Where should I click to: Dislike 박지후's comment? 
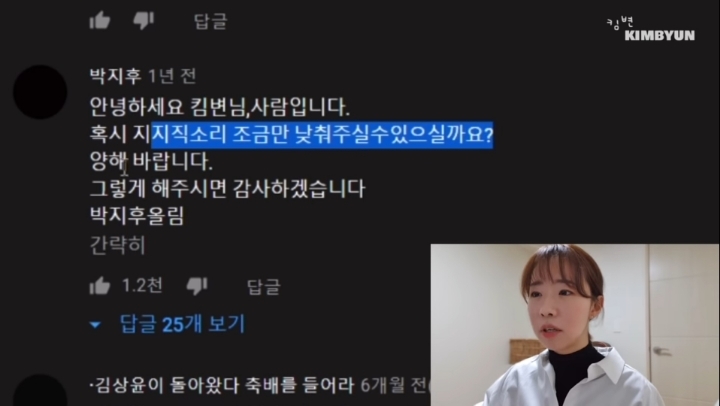click(197, 286)
